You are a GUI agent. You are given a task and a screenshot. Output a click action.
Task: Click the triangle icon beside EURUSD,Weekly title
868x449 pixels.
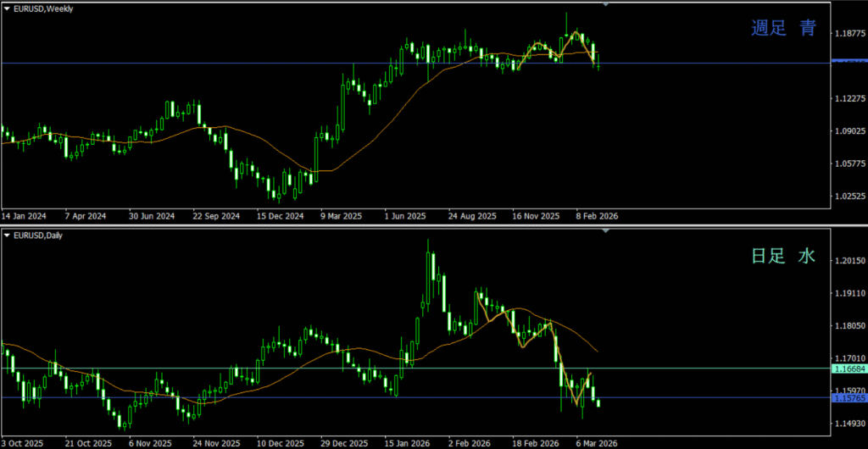coord(7,8)
